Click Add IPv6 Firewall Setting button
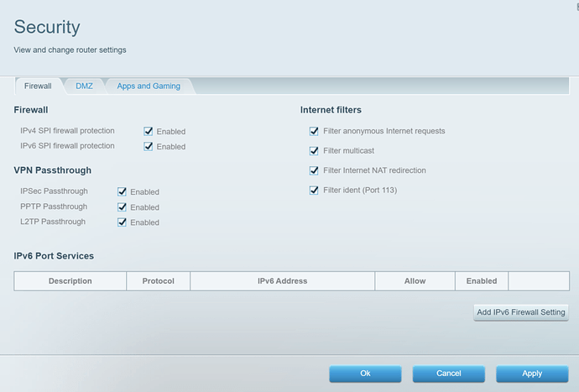Screen dimensions: 579x392 (521, 312)
